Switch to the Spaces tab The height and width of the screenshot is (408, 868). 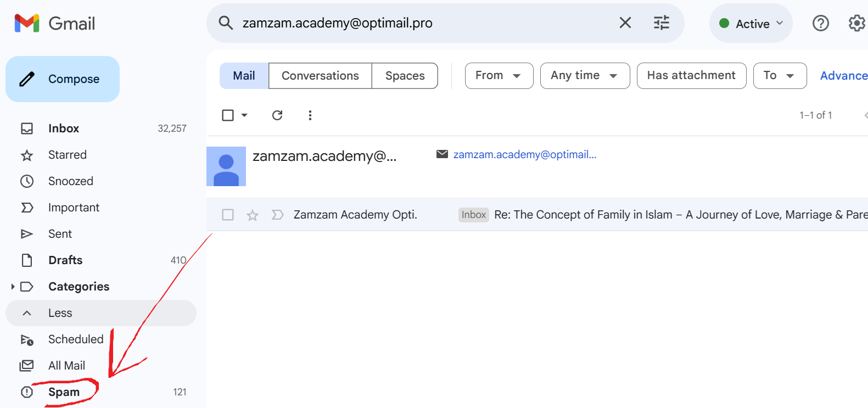point(405,76)
